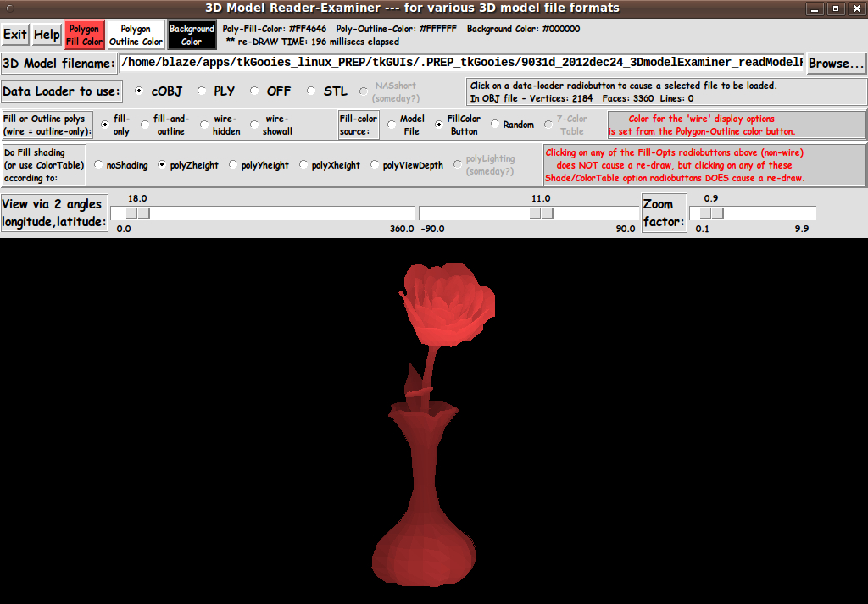
Task: Click the 'Fill or Outline polys' label
Action: [x=47, y=125]
